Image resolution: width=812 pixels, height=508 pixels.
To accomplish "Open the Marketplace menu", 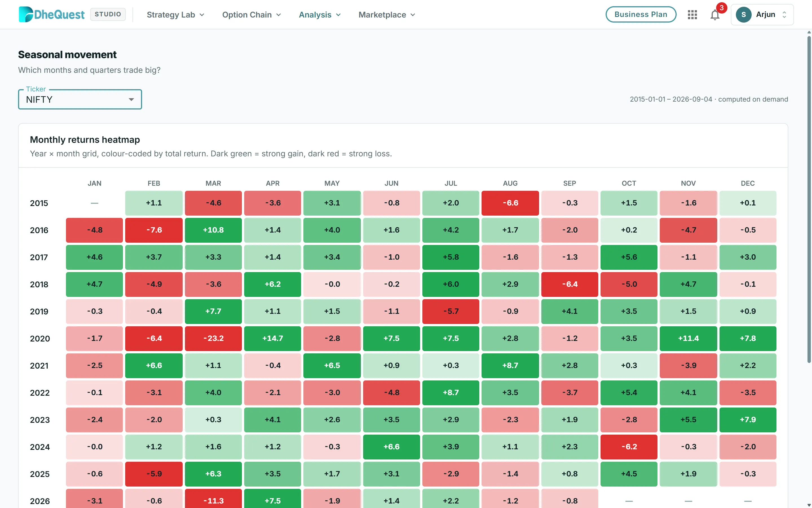I will click(387, 14).
